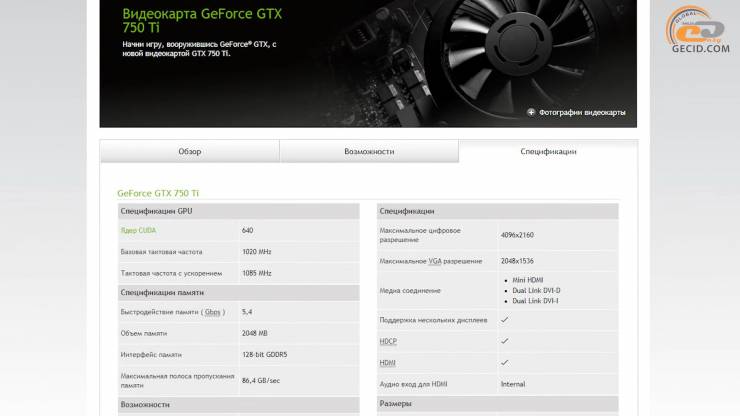Click the Аудио вход для HDMI label
The image size is (740, 416).
413,384
